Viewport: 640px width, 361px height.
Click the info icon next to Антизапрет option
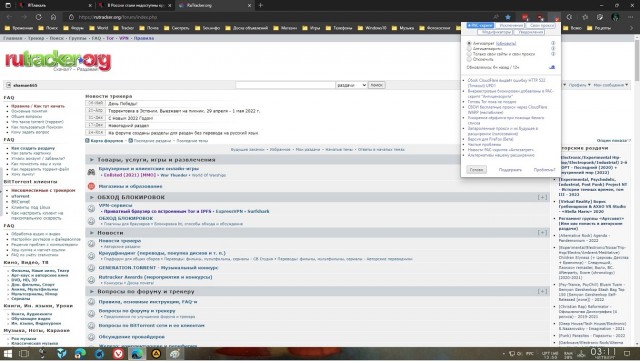[553, 43]
